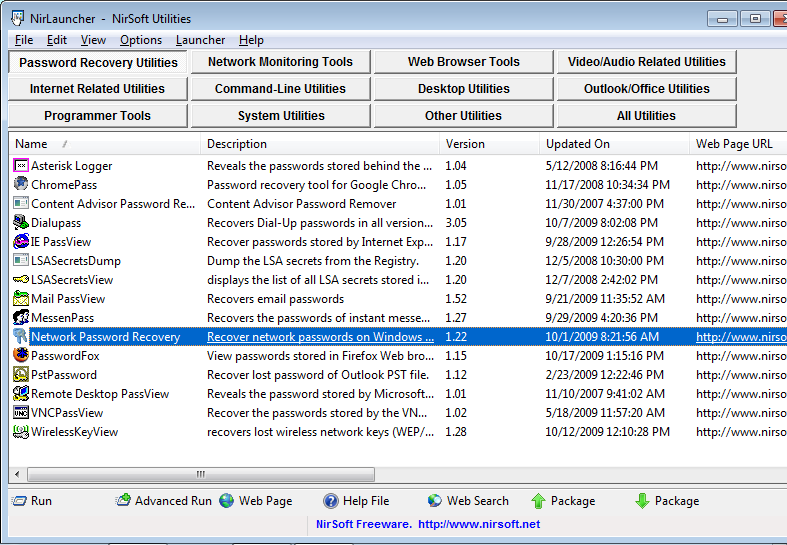Click 'Dump the LSA secrets from the Registry.'

tap(313, 261)
